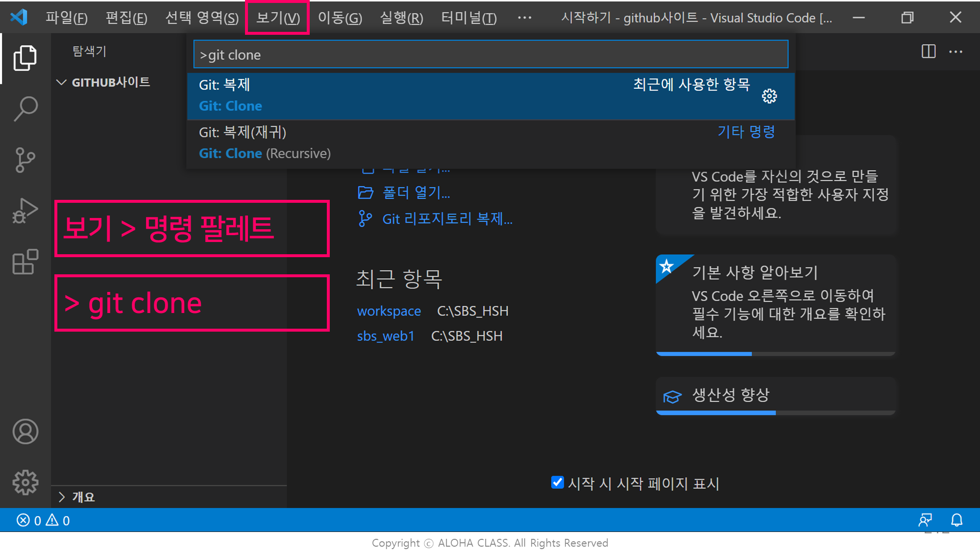Click the VS Code customization description card

tap(776, 186)
